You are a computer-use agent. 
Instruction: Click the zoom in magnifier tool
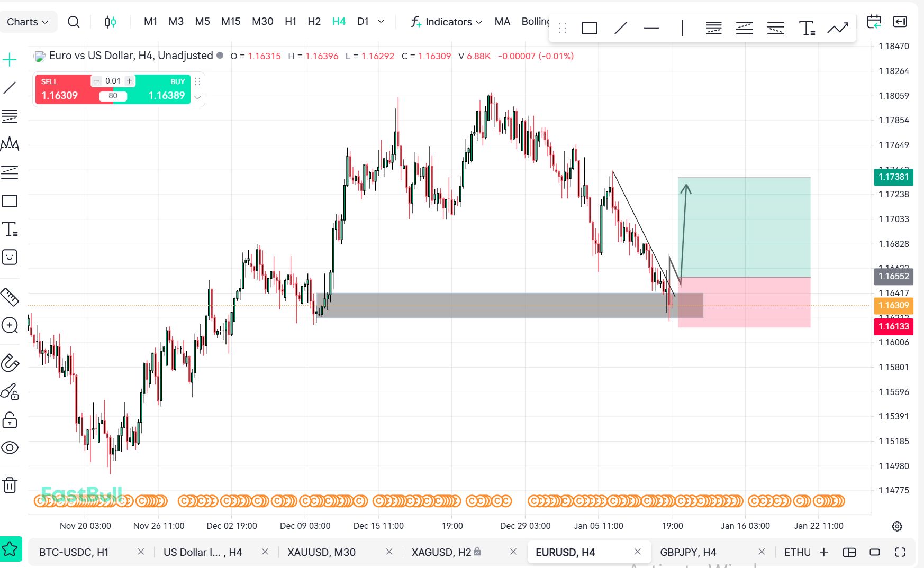tap(10, 325)
